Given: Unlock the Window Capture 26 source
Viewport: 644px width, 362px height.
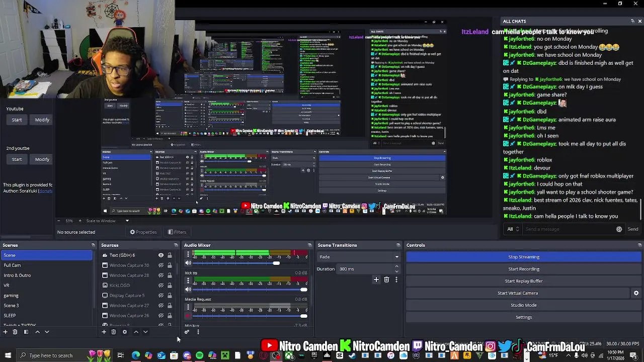Looking at the screenshot, I should [170, 316].
